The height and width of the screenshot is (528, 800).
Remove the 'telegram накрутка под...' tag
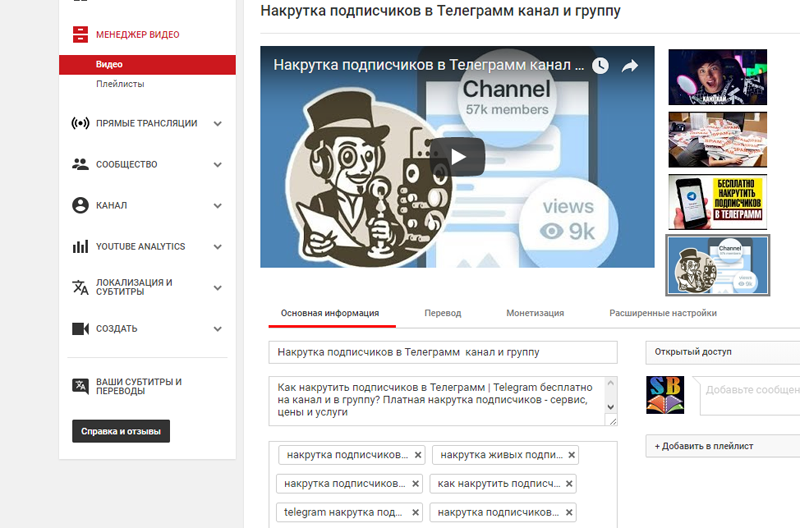tap(415, 512)
